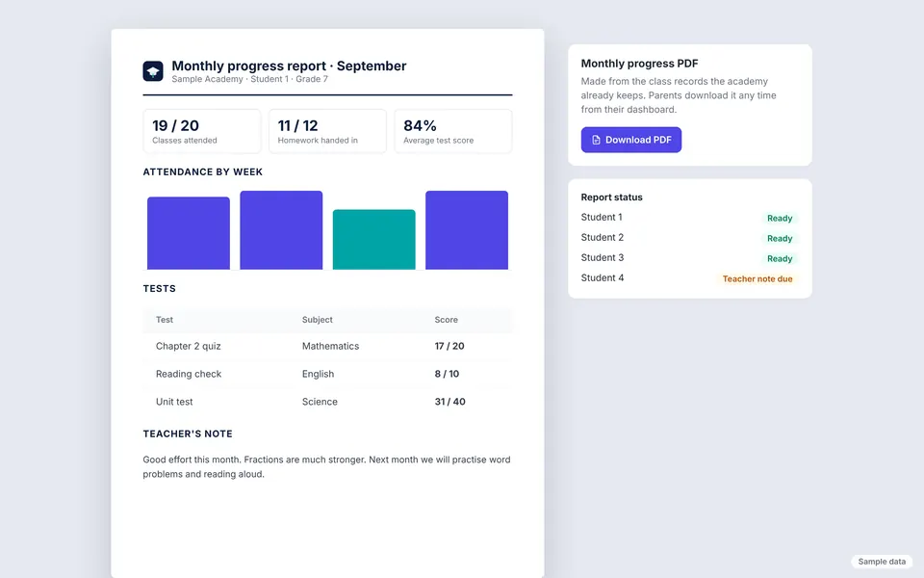Click the Ready badge for Student 2
This screenshot has height=578, width=924.
click(780, 238)
